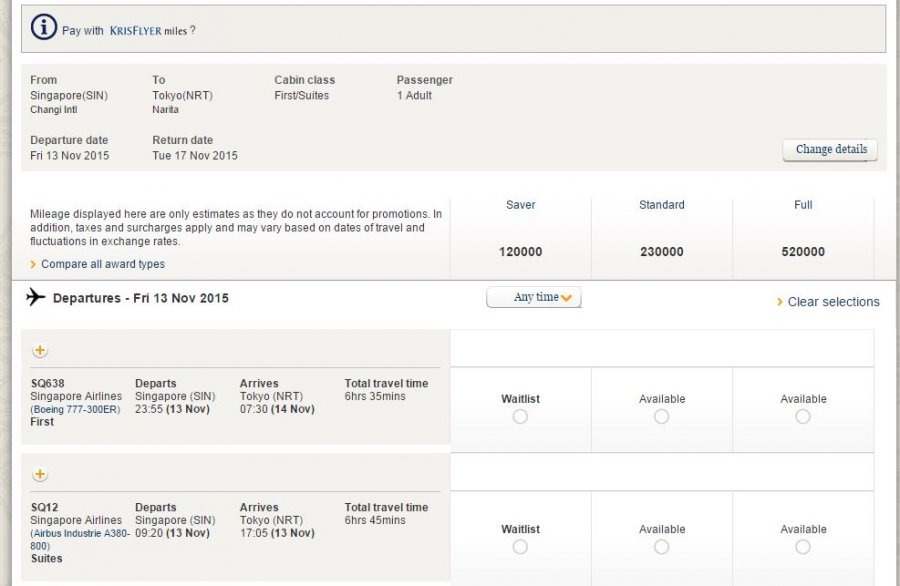
Task: Choose Full Available for flight SQ12
Action: [803, 547]
